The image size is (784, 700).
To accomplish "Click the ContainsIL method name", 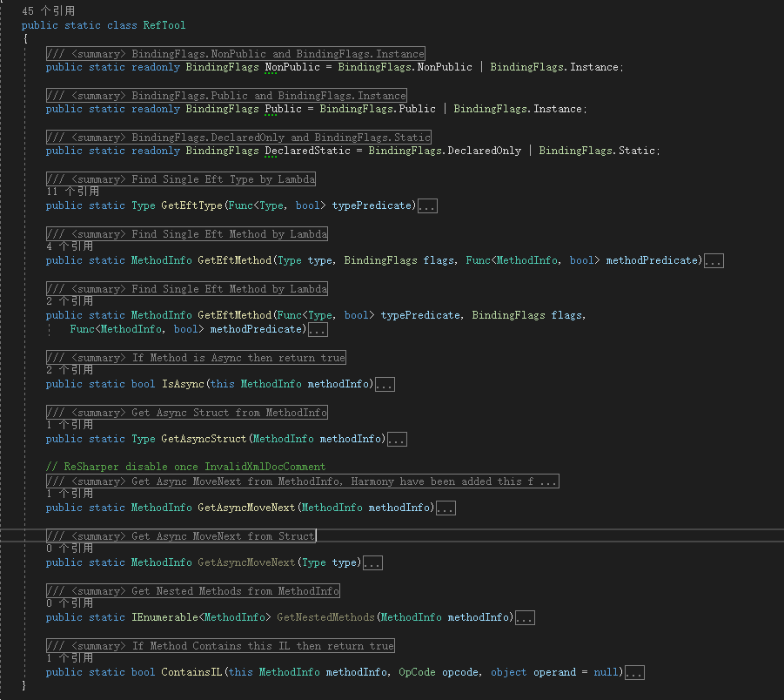I will pyautogui.click(x=191, y=672).
